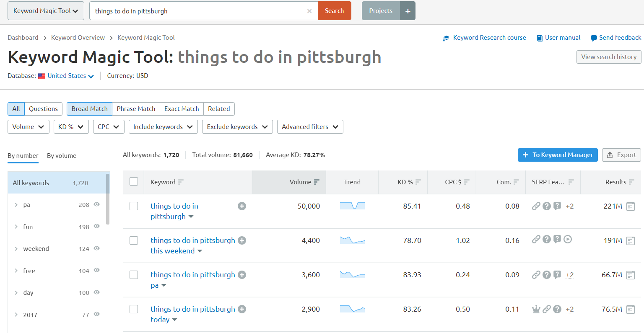
Task: Select Broad Match tab
Action: (x=89, y=109)
